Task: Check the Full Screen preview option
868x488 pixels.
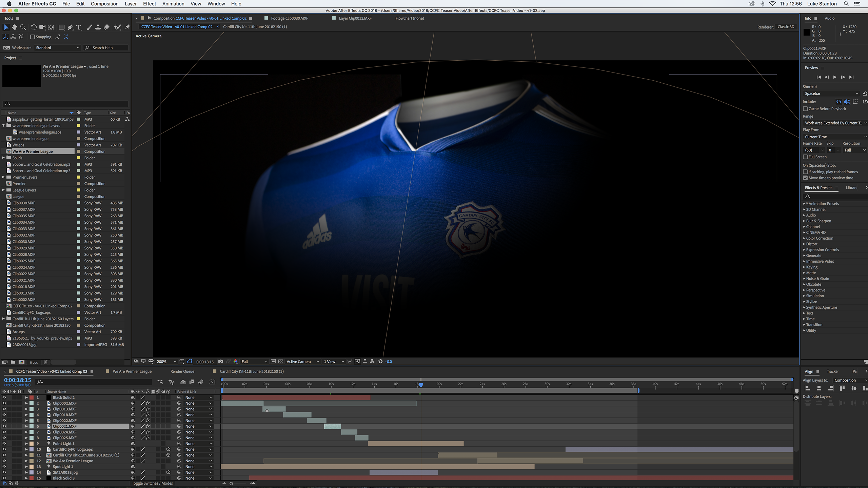Action: [x=806, y=157]
